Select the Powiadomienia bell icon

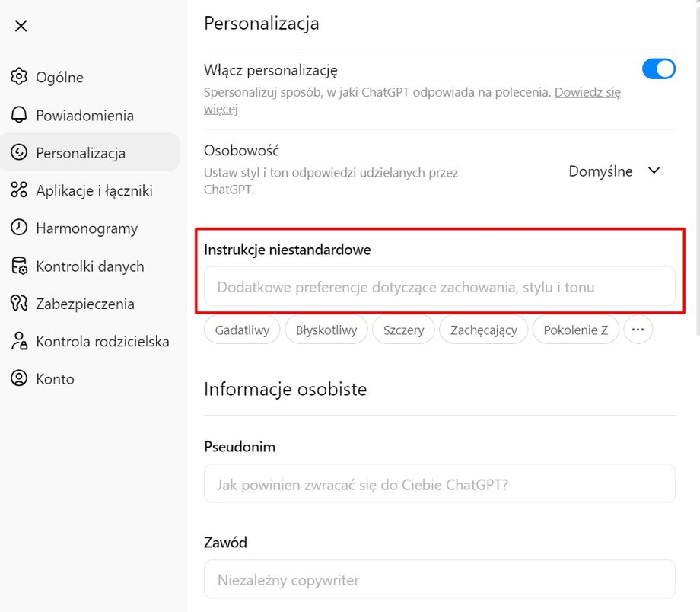tap(21, 115)
